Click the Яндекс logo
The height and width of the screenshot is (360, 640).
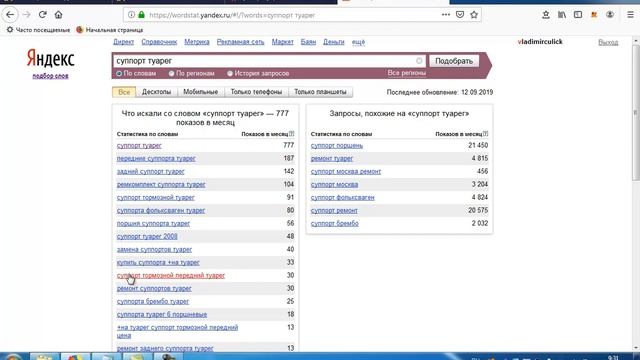51,58
